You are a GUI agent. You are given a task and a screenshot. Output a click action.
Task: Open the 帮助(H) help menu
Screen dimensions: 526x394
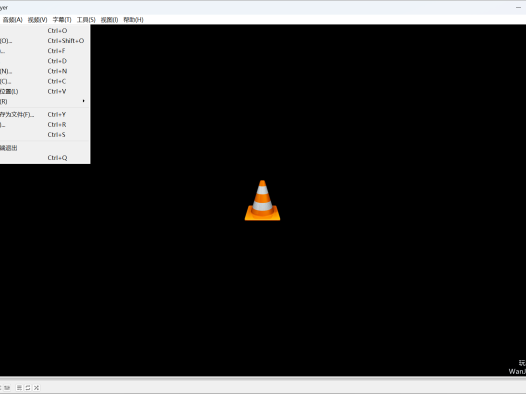(133, 20)
